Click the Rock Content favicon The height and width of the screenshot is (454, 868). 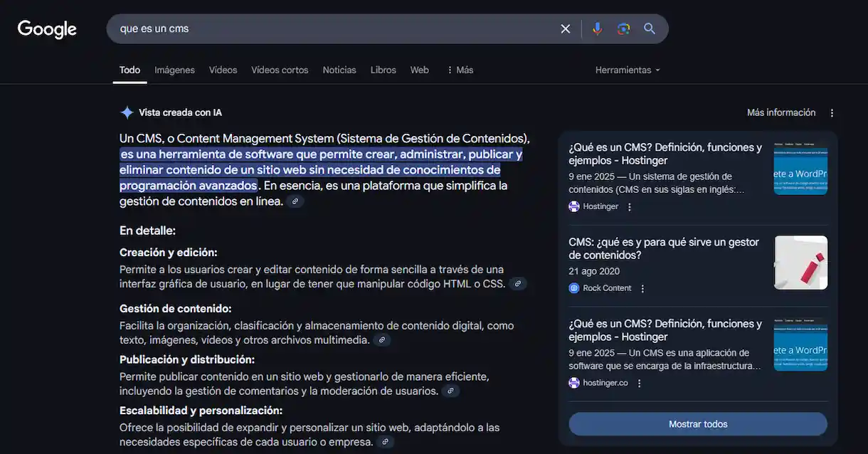click(573, 287)
